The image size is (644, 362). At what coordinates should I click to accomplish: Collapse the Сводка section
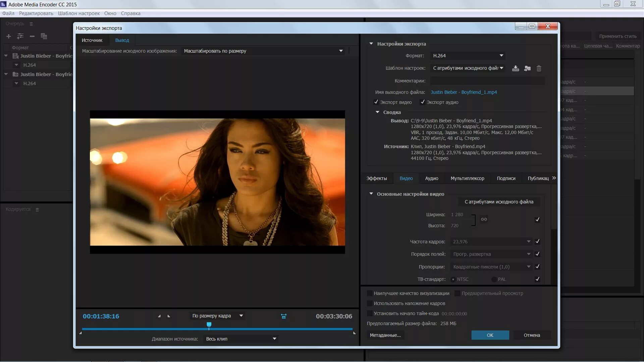tap(377, 112)
